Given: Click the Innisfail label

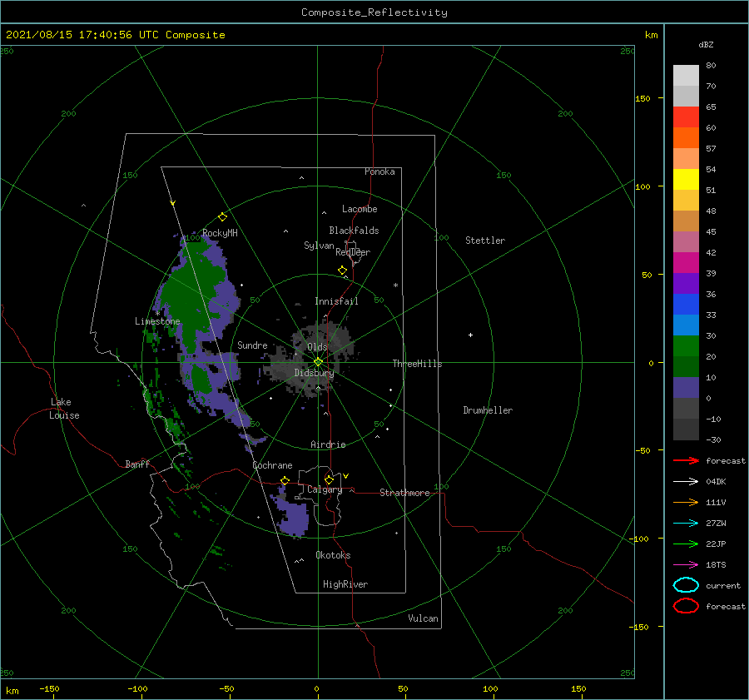Looking at the screenshot, I should point(336,301).
